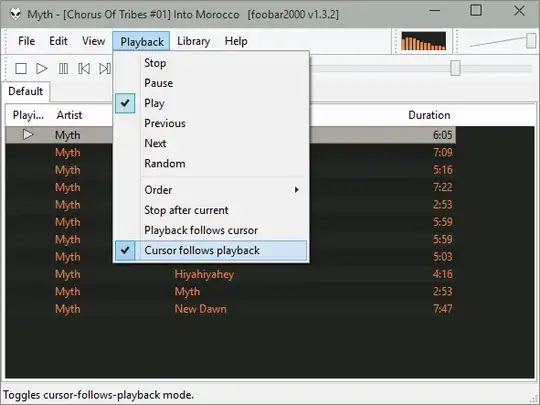Click the Pause toolbar button

[x=63, y=69]
